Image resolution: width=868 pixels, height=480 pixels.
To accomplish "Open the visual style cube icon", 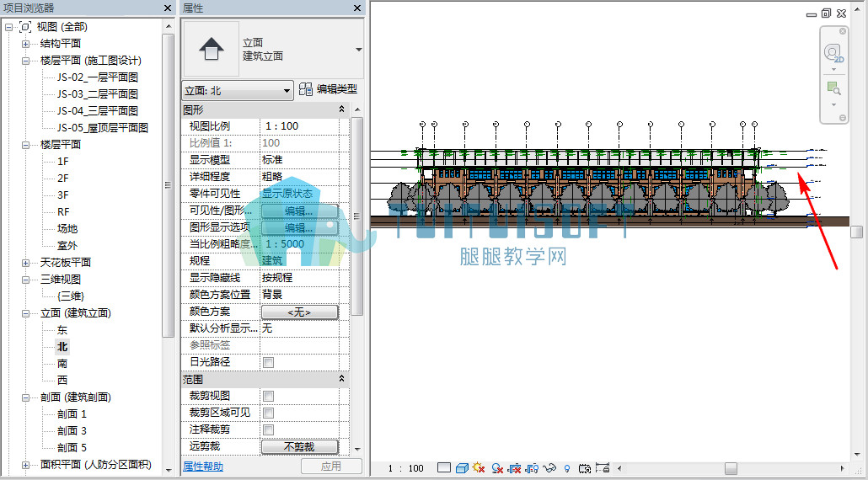I will point(462,468).
